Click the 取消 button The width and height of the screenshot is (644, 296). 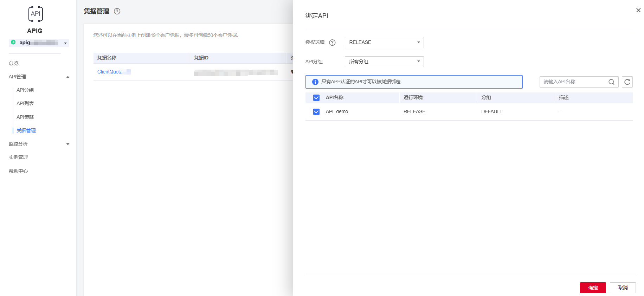(623, 288)
